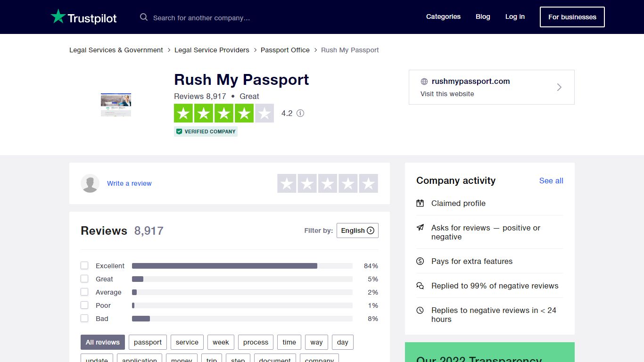Click the globe icon beside rushmypassport.com
Screen dimensions: 644x362
(x=424, y=82)
